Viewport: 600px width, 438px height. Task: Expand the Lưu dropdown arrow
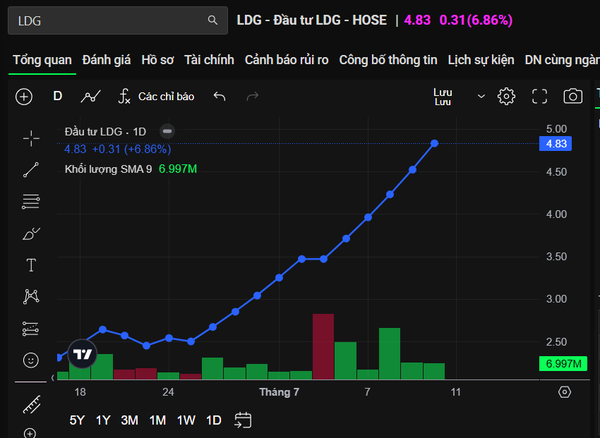(481, 96)
